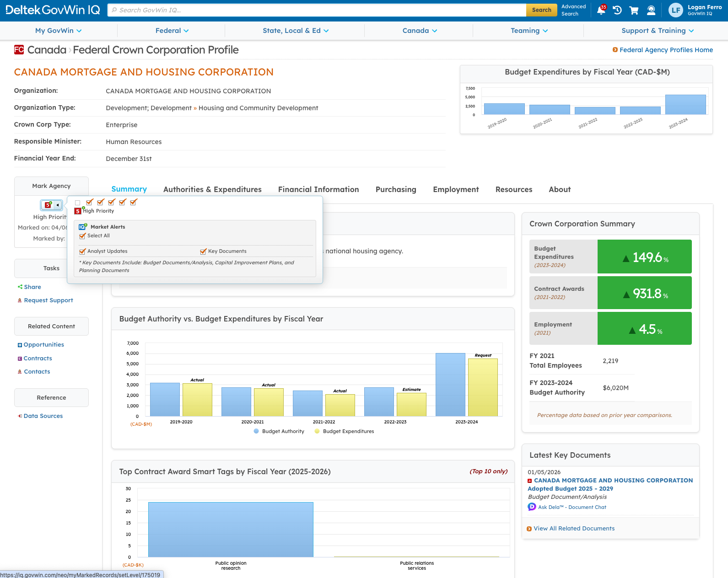728x578 pixels.
Task: Click the middle orange-checked priority checkbox
Action: click(112, 202)
